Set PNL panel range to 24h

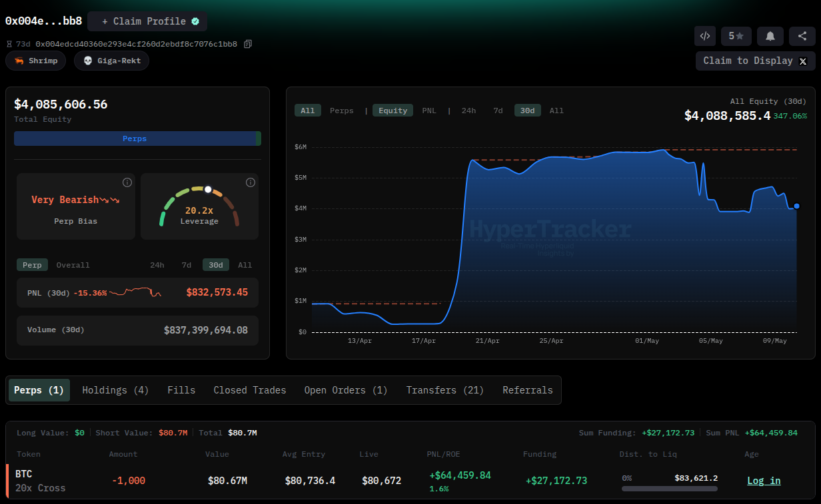[x=157, y=265]
